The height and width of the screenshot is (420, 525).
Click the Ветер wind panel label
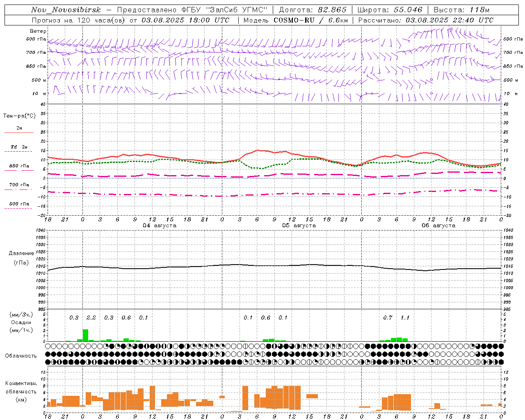(x=38, y=31)
